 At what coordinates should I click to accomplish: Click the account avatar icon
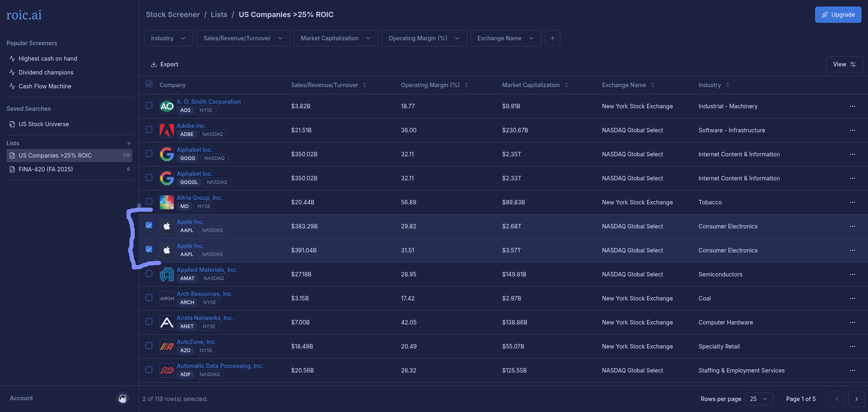pos(122,398)
